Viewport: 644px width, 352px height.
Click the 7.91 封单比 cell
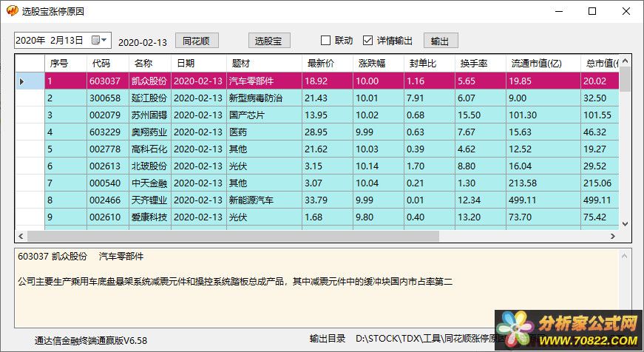pyautogui.click(x=429, y=98)
